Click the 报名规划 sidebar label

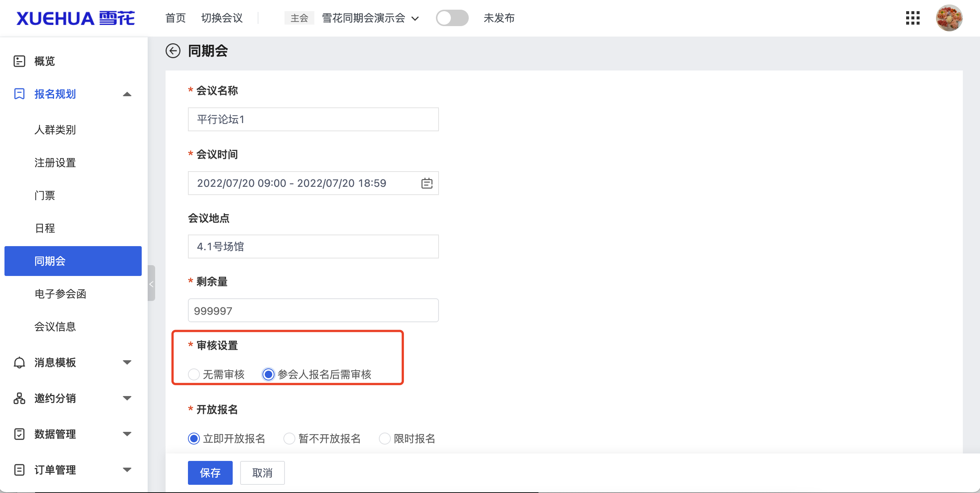point(55,94)
